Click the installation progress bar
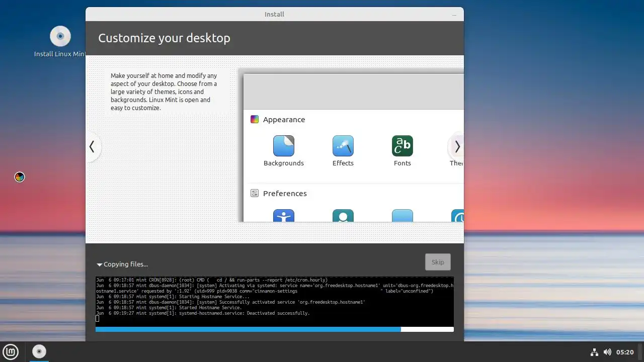This screenshot has height=362, width=644. click(x=275, y=329)
